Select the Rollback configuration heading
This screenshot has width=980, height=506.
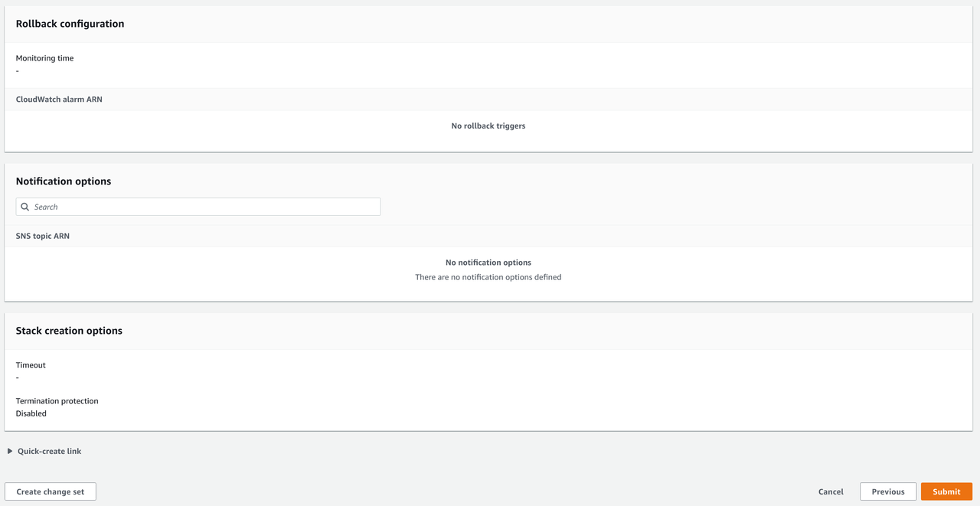click(70, 24)
